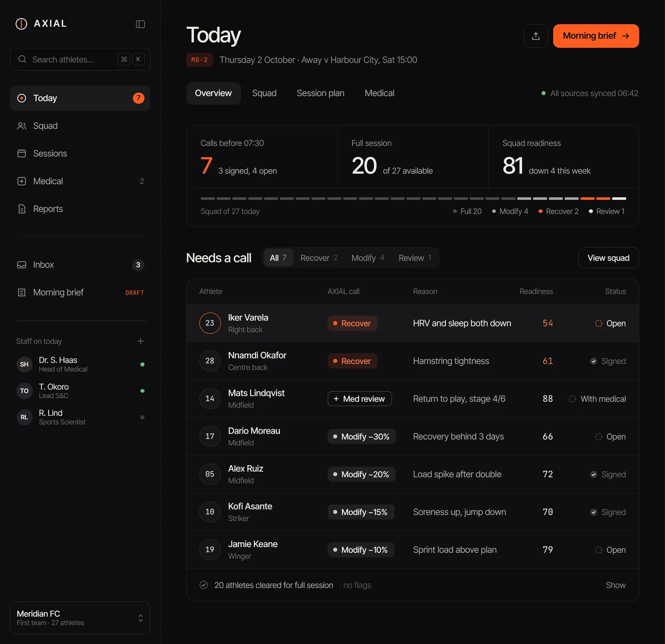
Task: Open Dario Moreau's Modify -30% call
Action: coord(362,436)
